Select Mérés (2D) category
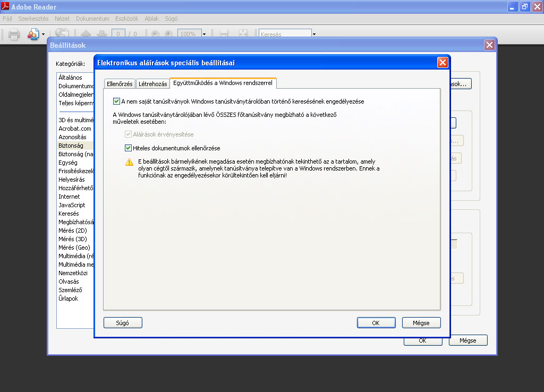Viewport: 544px width, 392px height. [73, 231]
